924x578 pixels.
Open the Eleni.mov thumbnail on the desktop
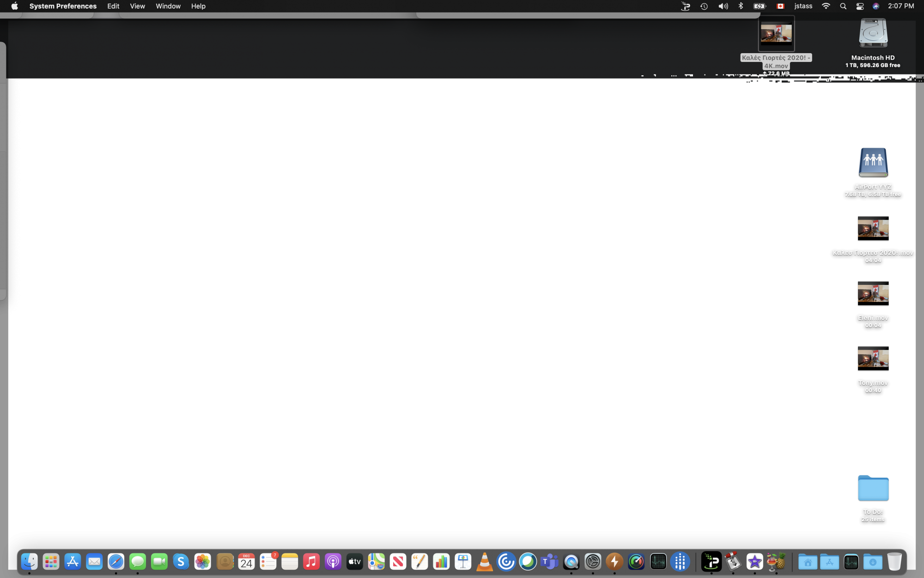click(873, 295)
